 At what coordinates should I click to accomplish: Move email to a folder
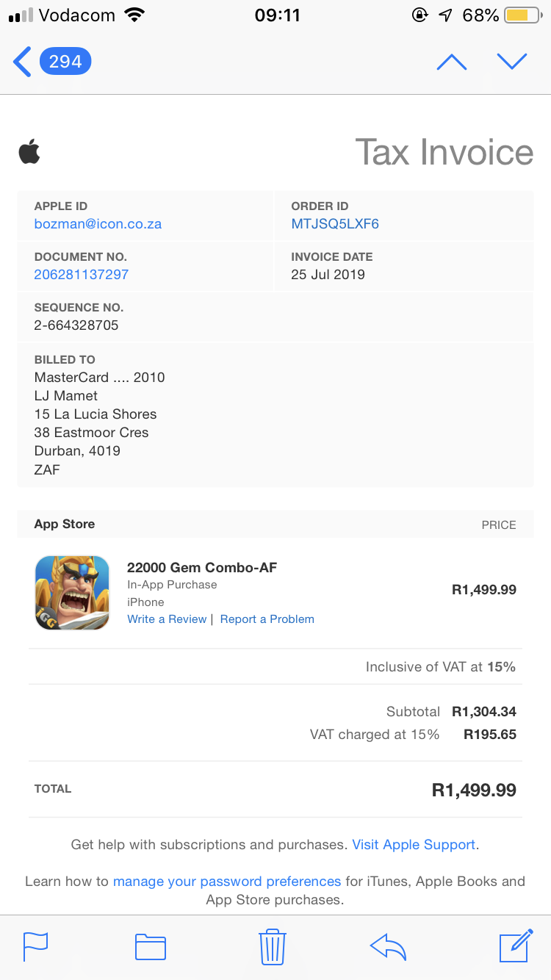[151, 946]
